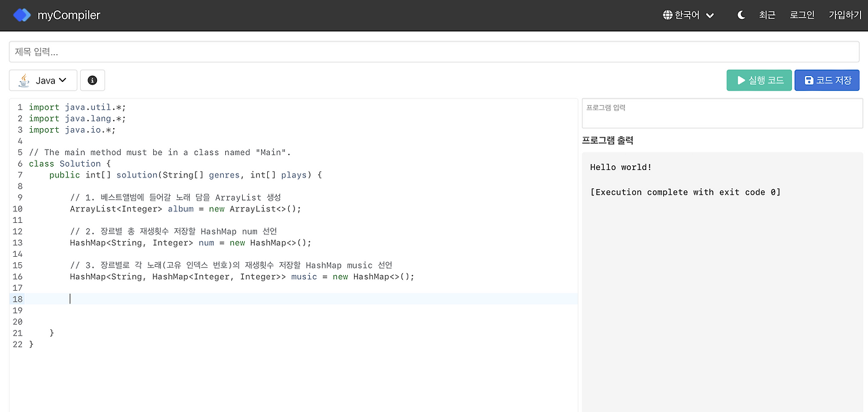
Task: Click the 프로그램 입력 stdin box
Action: tap(722, 113)
